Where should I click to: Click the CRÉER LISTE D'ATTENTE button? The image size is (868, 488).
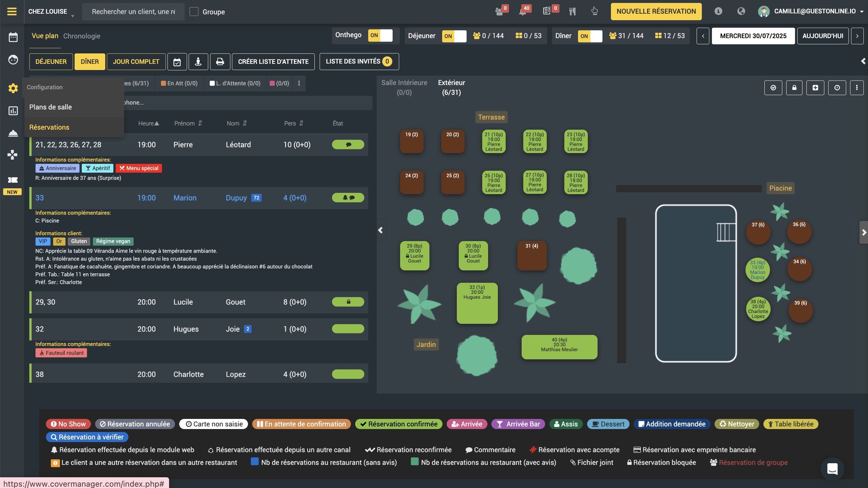tap(273, 62)
